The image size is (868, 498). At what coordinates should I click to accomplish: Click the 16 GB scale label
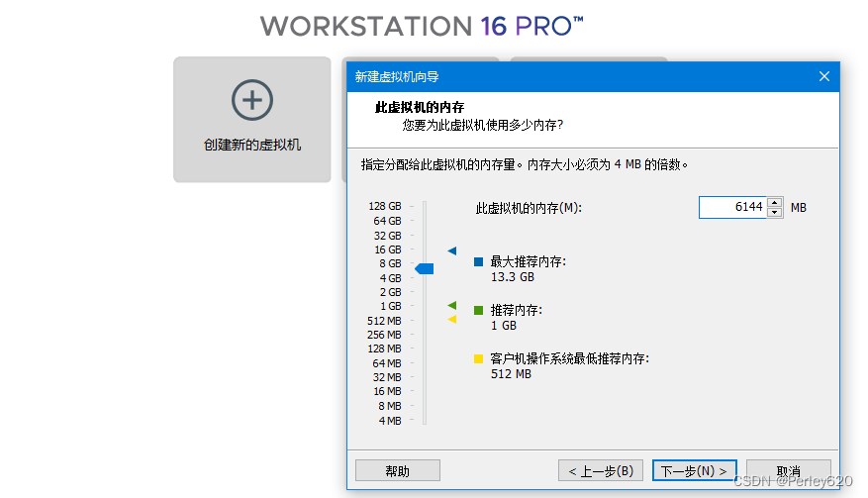pos(388,249)
